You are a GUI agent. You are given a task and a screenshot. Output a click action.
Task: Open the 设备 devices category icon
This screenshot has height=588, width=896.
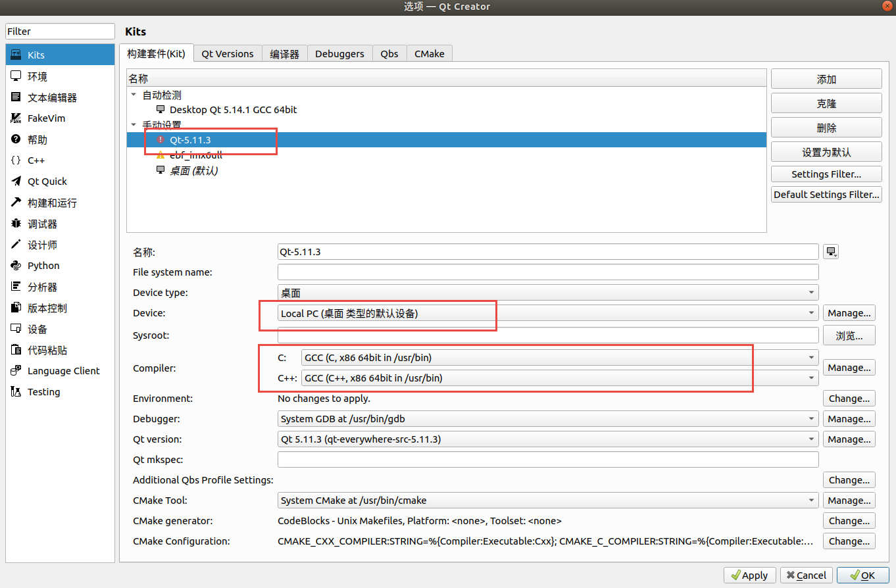pyautogui.click(x=16, y=329)
